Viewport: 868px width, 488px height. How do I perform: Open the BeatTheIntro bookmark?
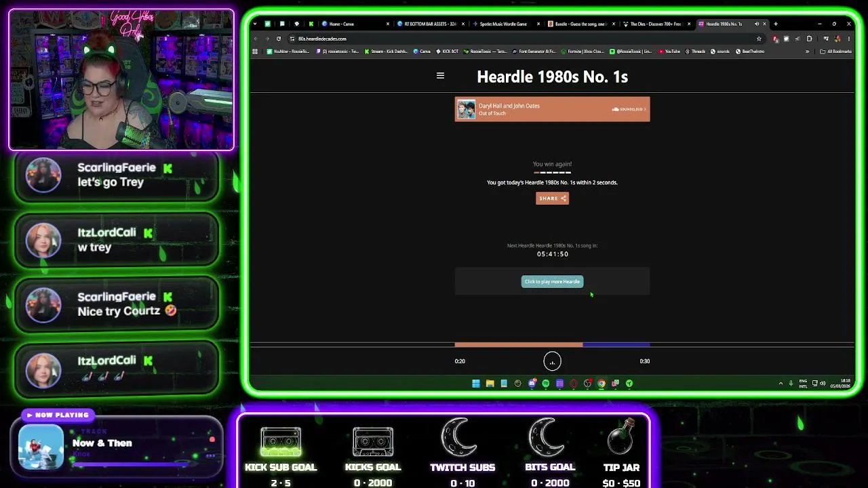click(749, 52)
